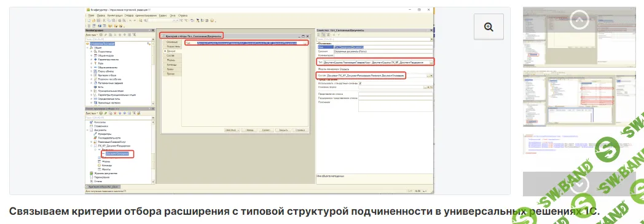Click the Справка button in criteria window
Image resolution: width=644 pixels, height=224 pixels.
pyautogui.click(x=301, y=130)
